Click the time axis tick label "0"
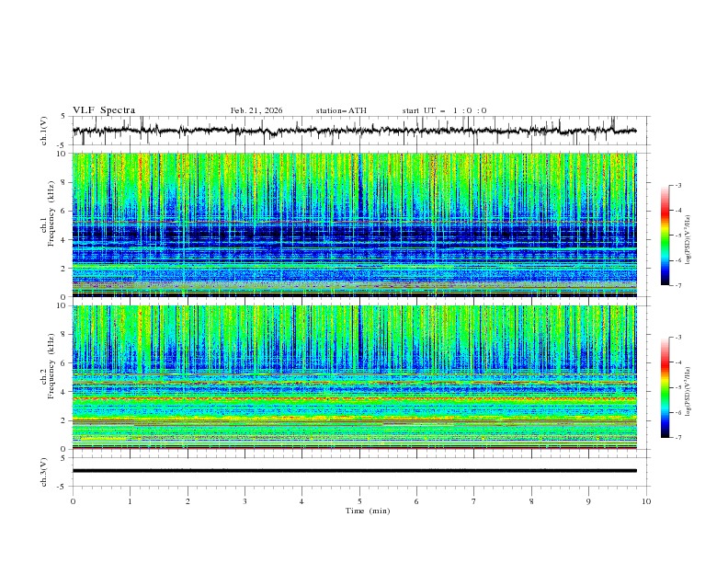728x563 pixels. tap(73, 501)
